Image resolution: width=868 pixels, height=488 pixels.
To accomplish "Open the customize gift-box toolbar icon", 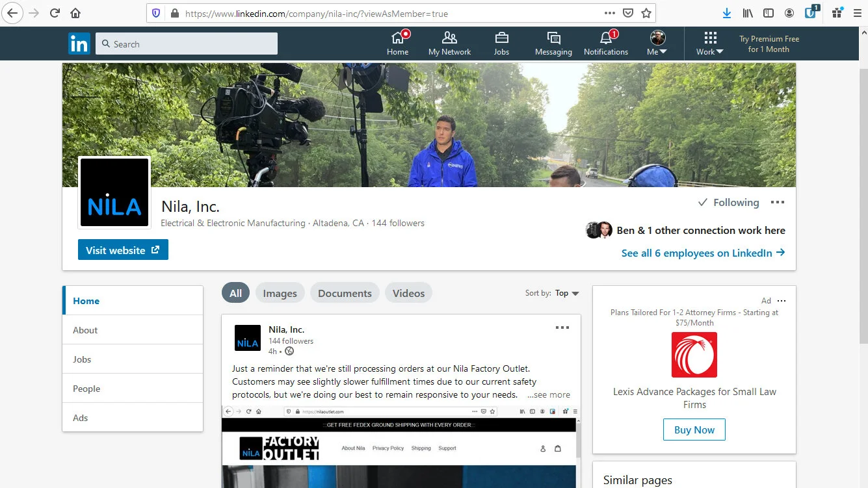I will (x=837, y=12).
